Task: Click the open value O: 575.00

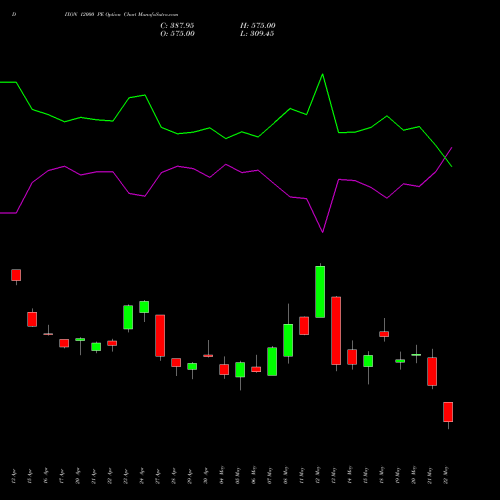Action: 177,34
